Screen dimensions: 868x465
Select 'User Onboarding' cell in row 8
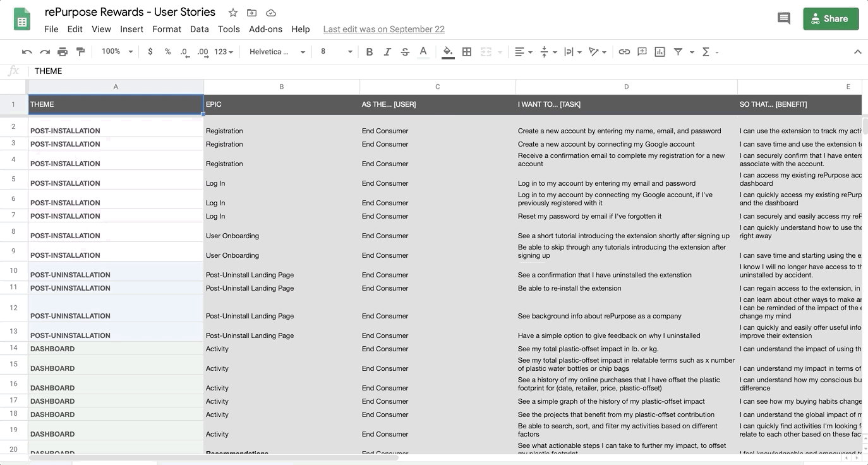tap(282, 232)
